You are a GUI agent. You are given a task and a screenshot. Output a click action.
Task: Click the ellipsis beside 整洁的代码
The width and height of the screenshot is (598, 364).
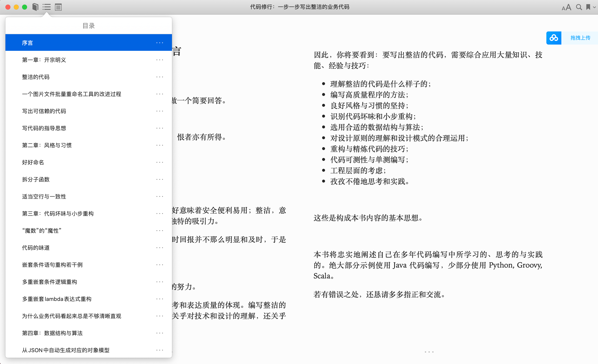coord(160,77)
